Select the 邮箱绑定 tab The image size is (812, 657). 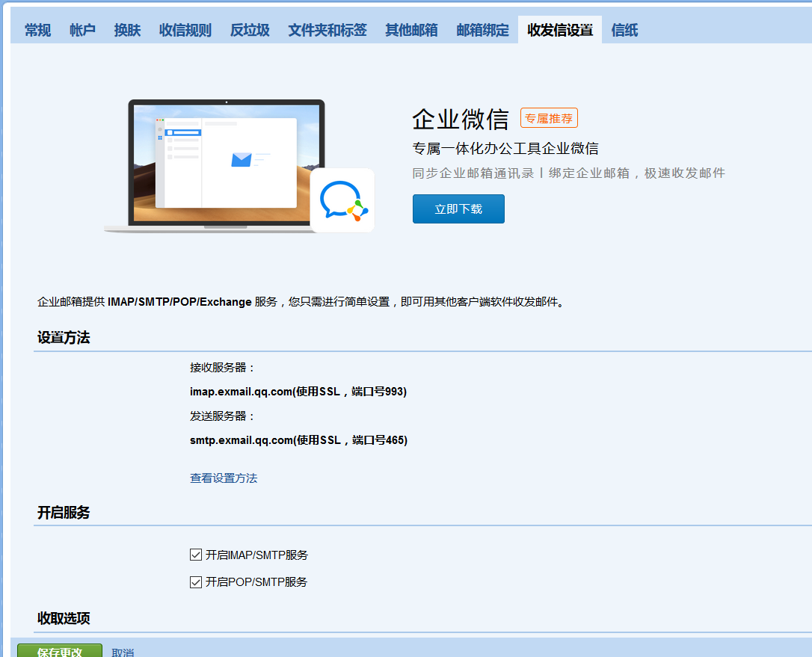(x=483, y=30)
